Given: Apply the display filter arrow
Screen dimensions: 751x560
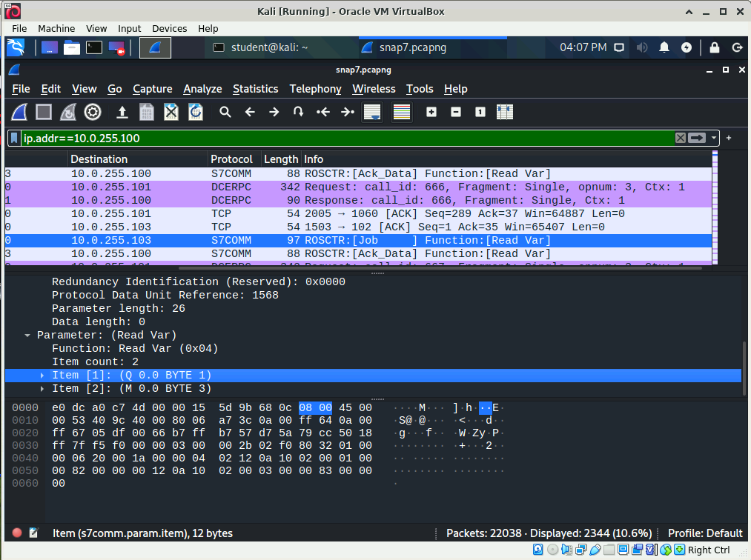Looking at the screenshot, I should click(x=697, y=139).
